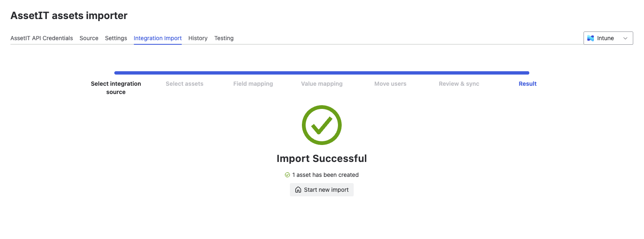
Task: Click the Intune logo icon
Action: point(591,38)
